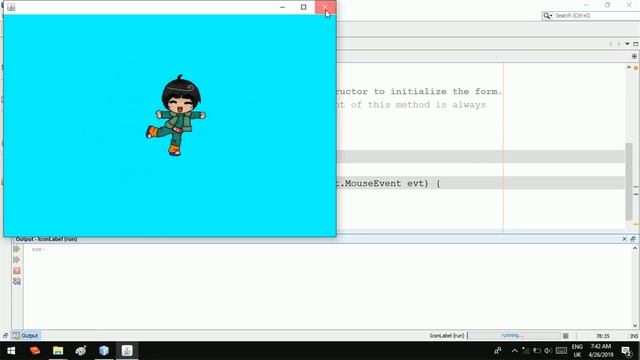Close the NetBeans IDE window
640x360 pixels.
[x=629, y=5]
